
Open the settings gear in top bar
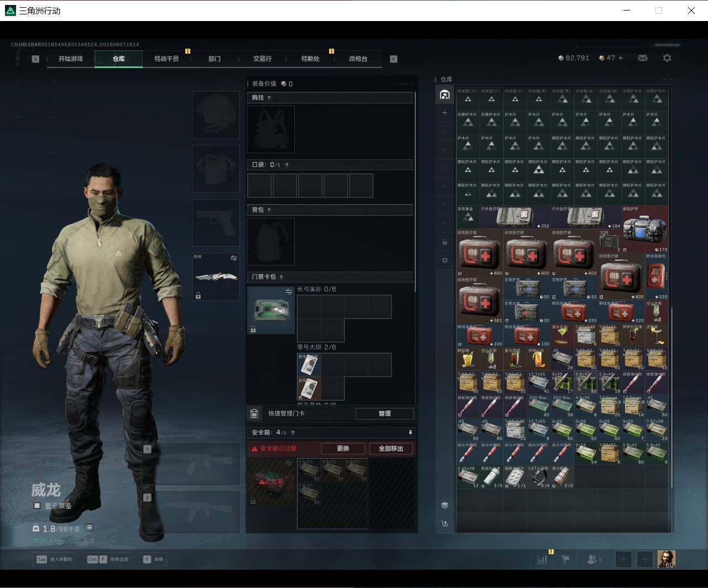(667, 58)
